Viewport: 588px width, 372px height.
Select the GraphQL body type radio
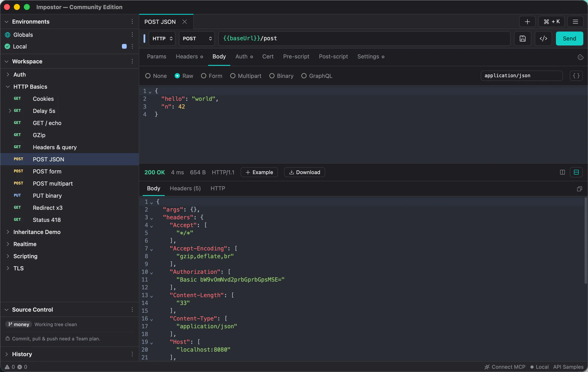[x=304, y=76]
